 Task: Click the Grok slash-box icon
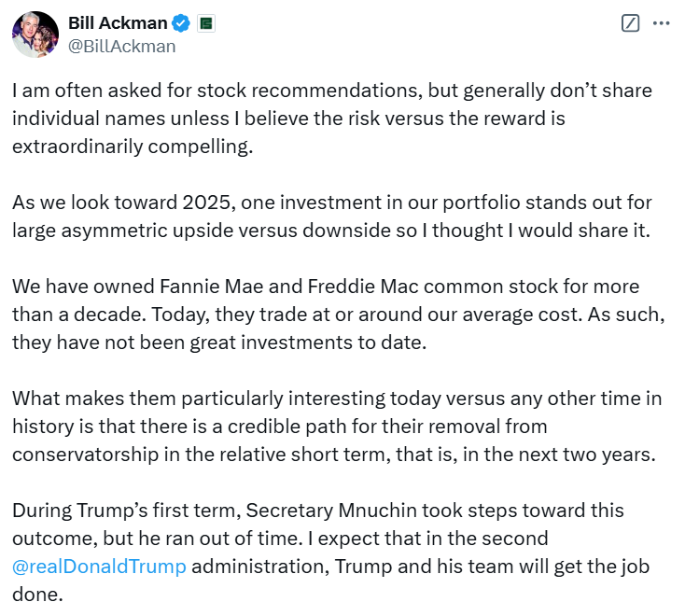(630, 24)
